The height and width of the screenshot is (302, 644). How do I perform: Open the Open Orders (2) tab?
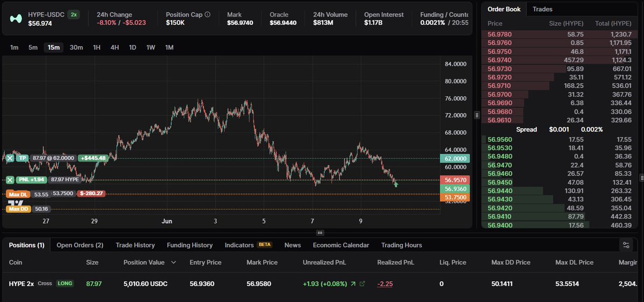[x=80, y=245]
